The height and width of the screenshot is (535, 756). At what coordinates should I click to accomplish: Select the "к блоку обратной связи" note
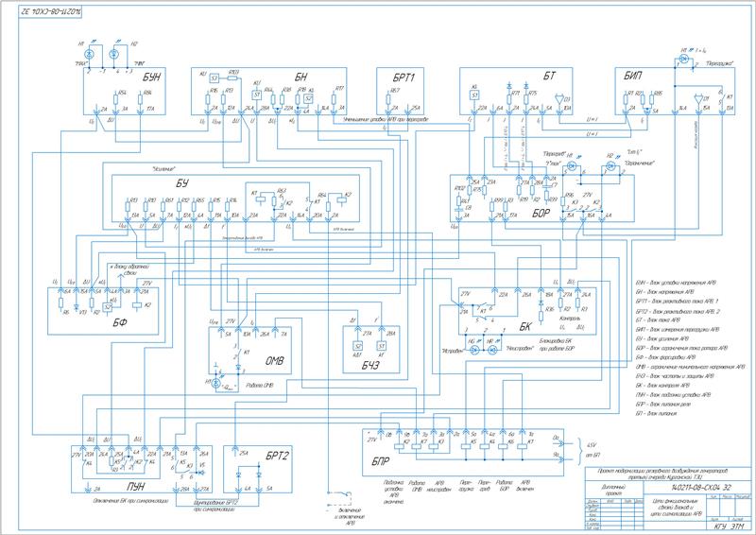click(x=129, y=268)
